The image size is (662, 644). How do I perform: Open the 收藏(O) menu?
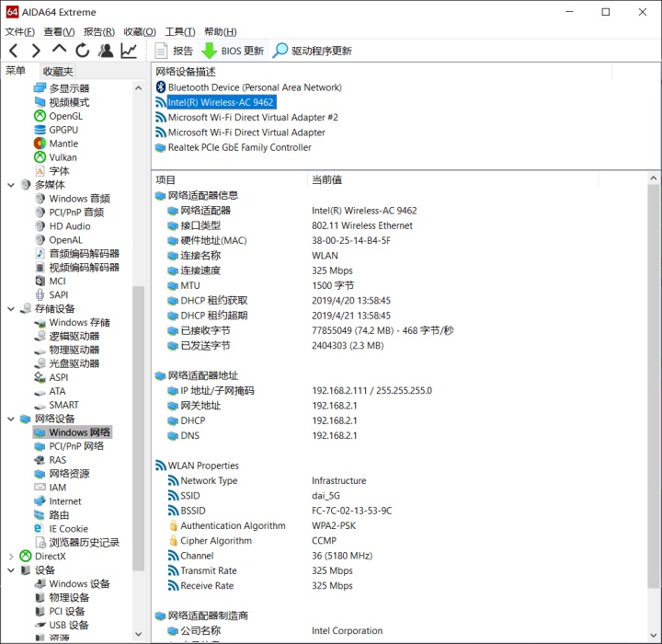click(140, 31)
